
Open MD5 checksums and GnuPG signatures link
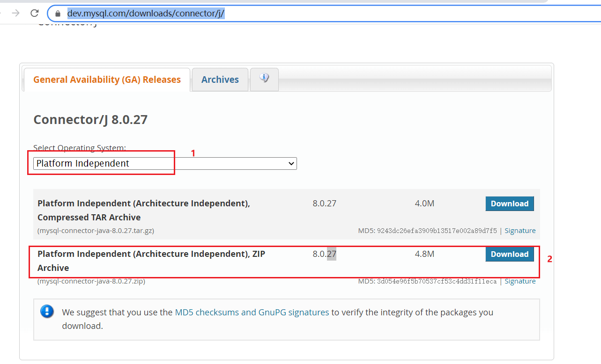[252, 312]
